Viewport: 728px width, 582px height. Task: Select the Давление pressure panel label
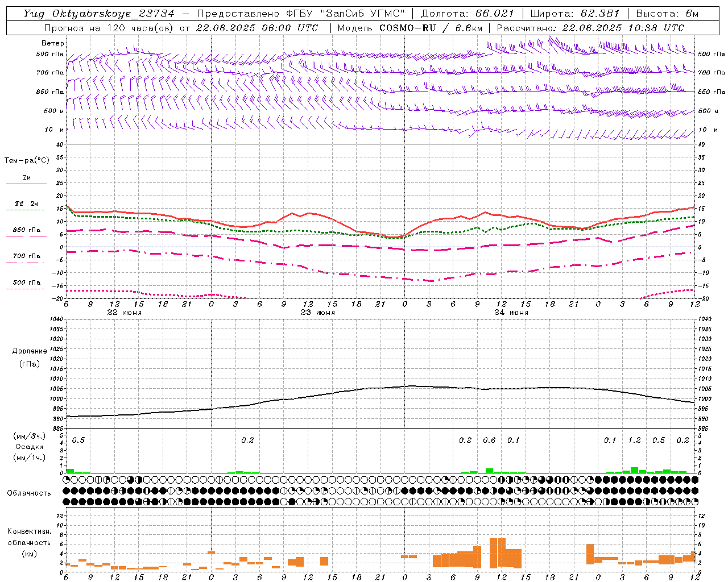point(30,351)
